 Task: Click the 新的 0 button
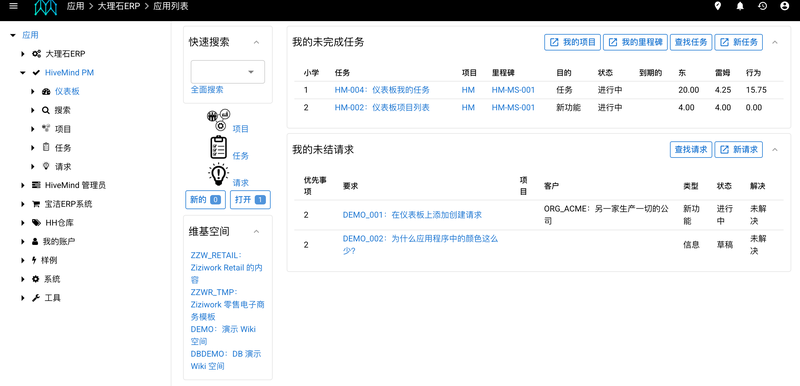205,200
